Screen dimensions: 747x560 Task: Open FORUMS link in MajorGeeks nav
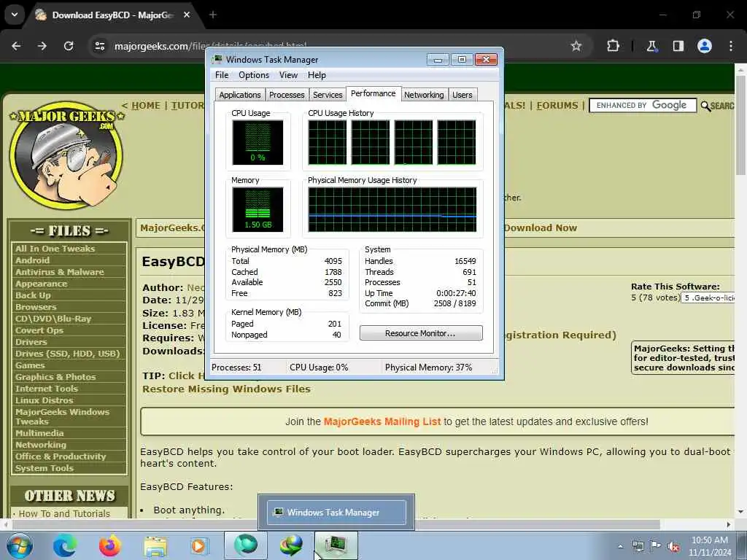(557, 105)
